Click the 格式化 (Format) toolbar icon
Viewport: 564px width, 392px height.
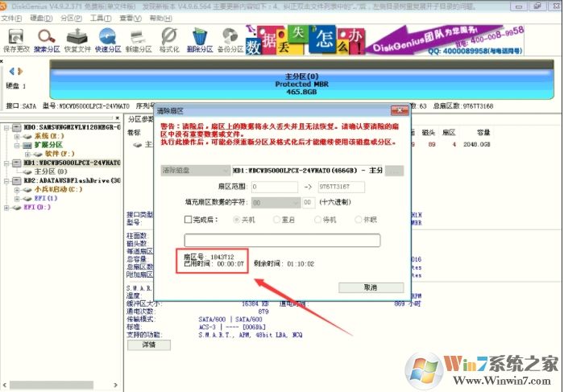(x=169, y=40)
